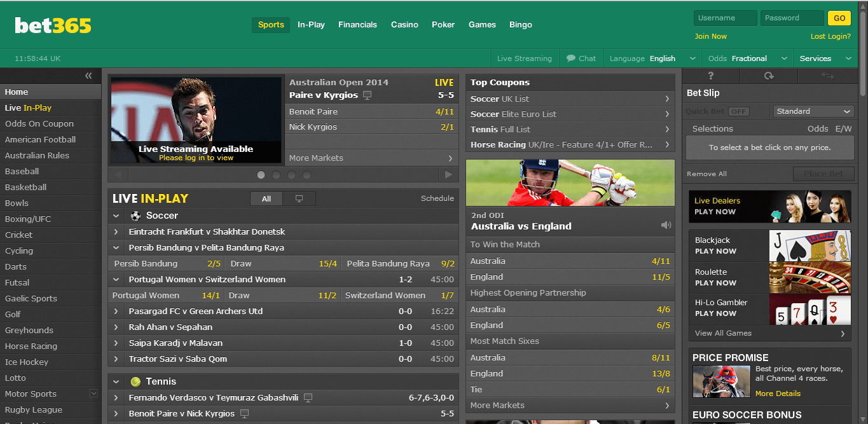Click the Join Now link
Viewport: 868px width, 424px height.
711,36
